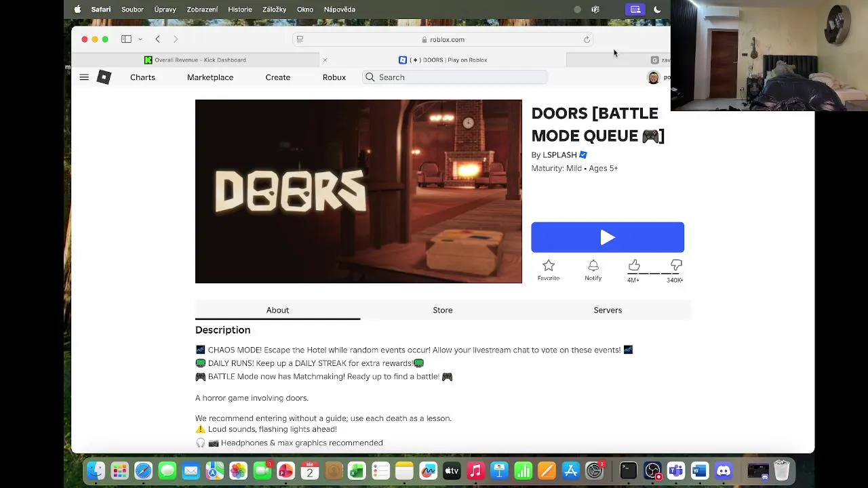Reload the page with the refresh icon
The width and height of the screenshot is (868, 488).
pos(587,39)
